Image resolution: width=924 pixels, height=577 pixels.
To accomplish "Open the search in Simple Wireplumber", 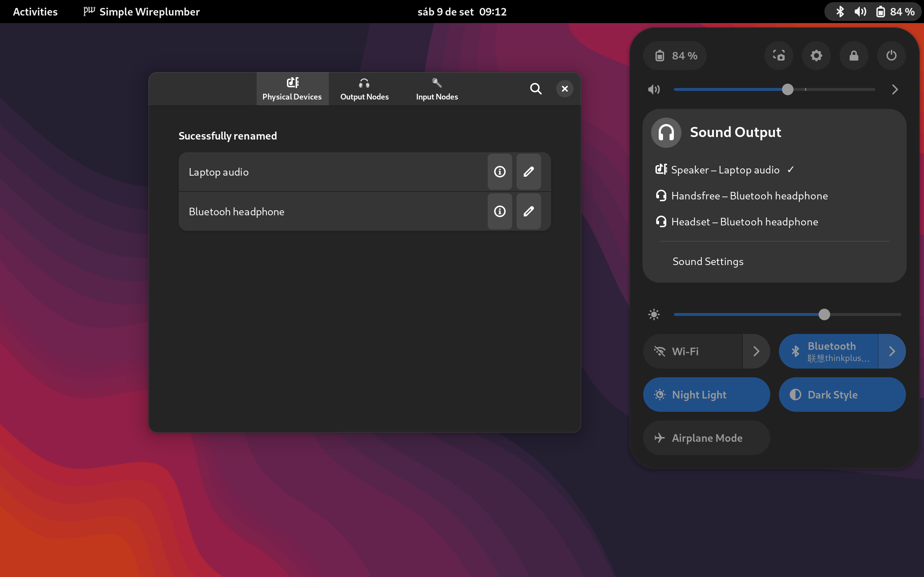I will coord(536,89).
